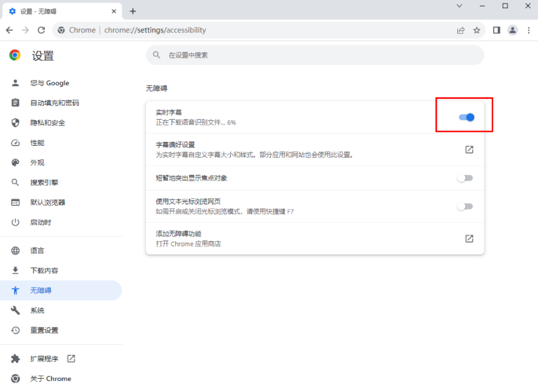Screen dimensions: 538x392
Task: Open a new tab with plus button
Action: pyautogui.click(x=133, y=12)
